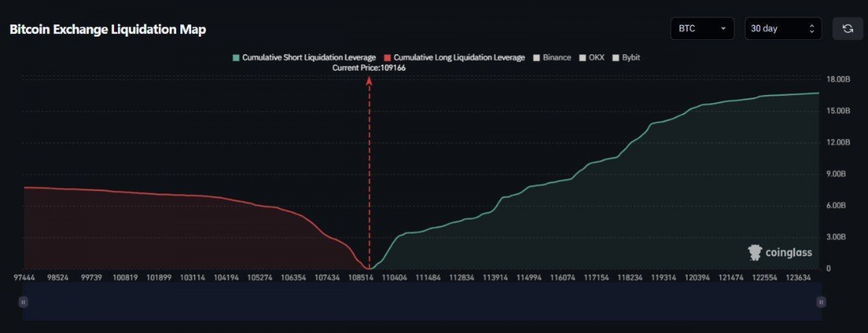Open the BTC coin dropdown
This screenshot has width=868, height=333.
coord(702,29)
